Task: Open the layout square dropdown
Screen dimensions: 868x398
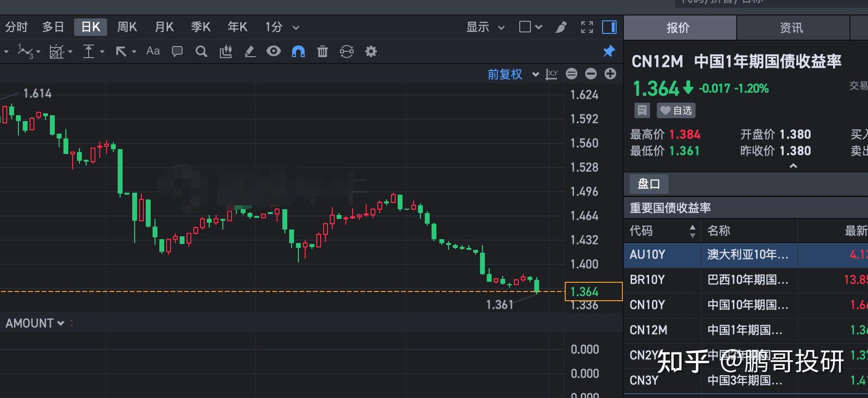Action: pos(530,27)
